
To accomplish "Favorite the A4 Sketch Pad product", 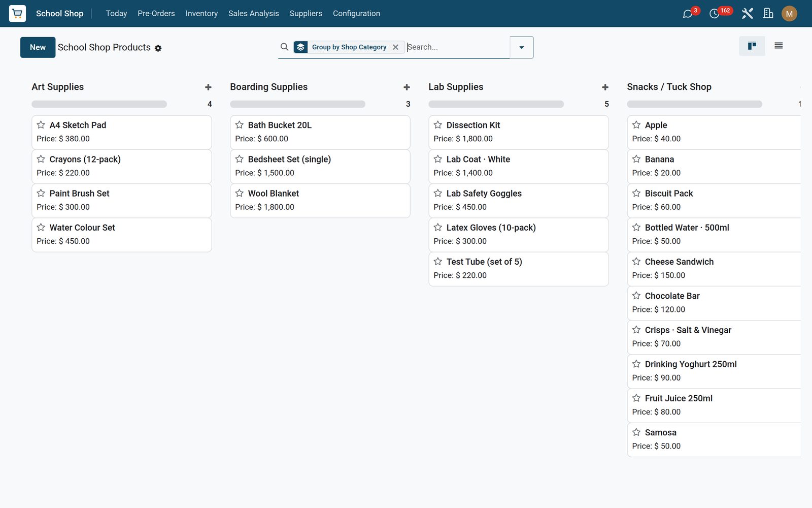I will click(41, 125).
